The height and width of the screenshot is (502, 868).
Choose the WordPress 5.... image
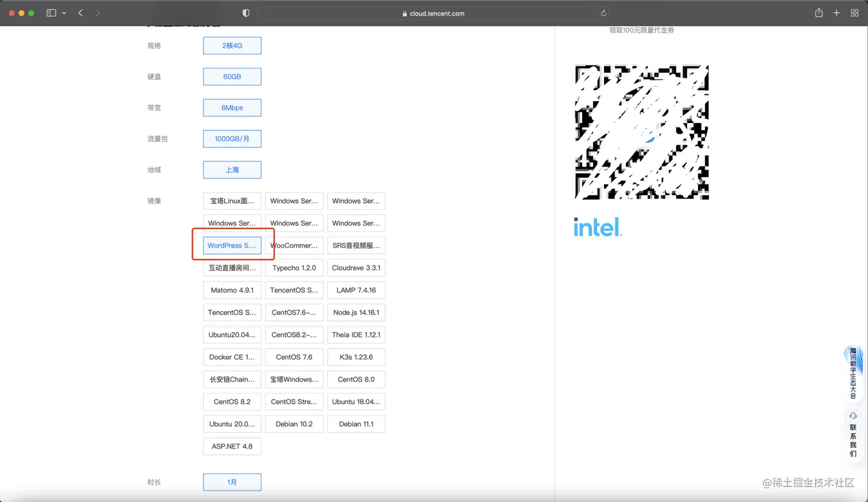coord(232,245)
